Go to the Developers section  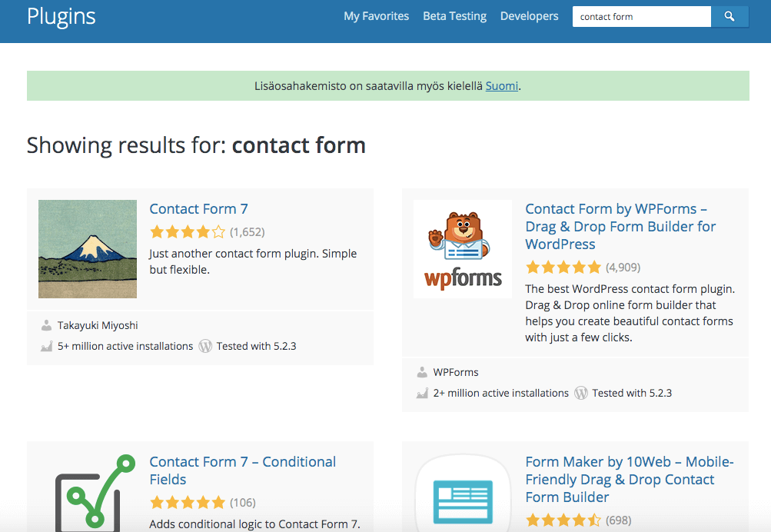pyautogui.click(x=529, y=16)
